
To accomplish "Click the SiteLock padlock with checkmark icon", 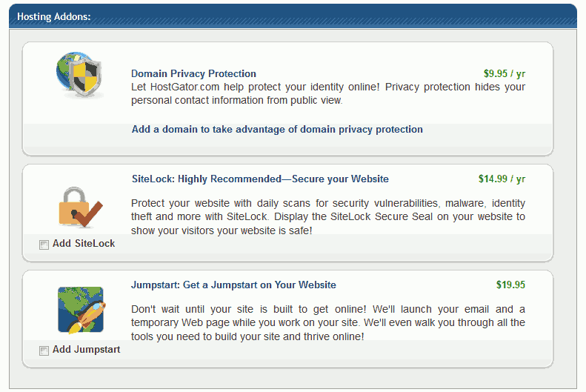I will [x=80, y=207].
